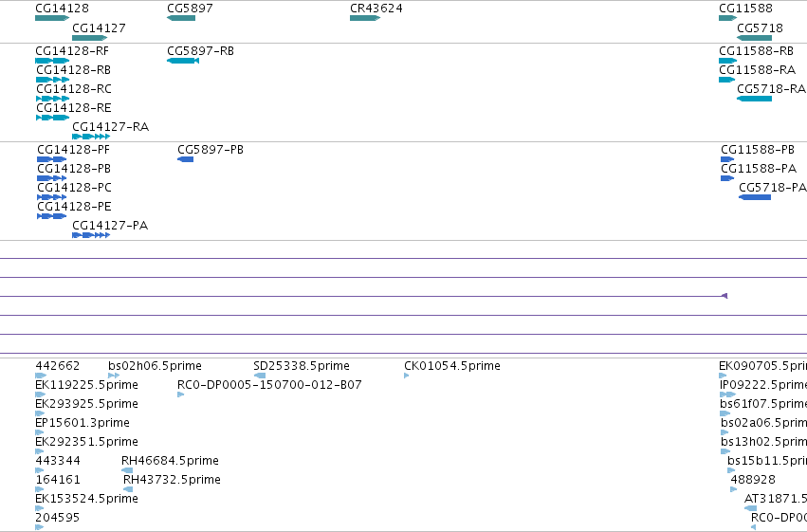Image resolution: width=807 pixels, height=532 pixels.
Task: Select protein CG5718-PA
Action: [755, 197]
